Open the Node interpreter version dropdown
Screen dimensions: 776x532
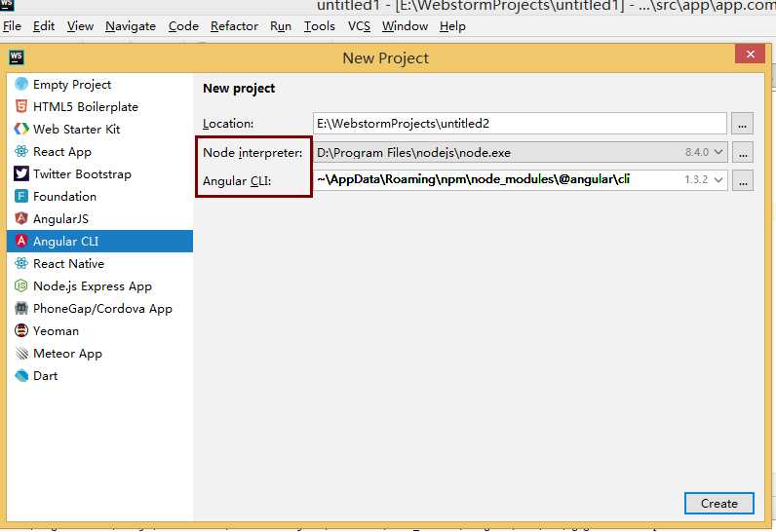pyautogui.click(x=718, y=152)
